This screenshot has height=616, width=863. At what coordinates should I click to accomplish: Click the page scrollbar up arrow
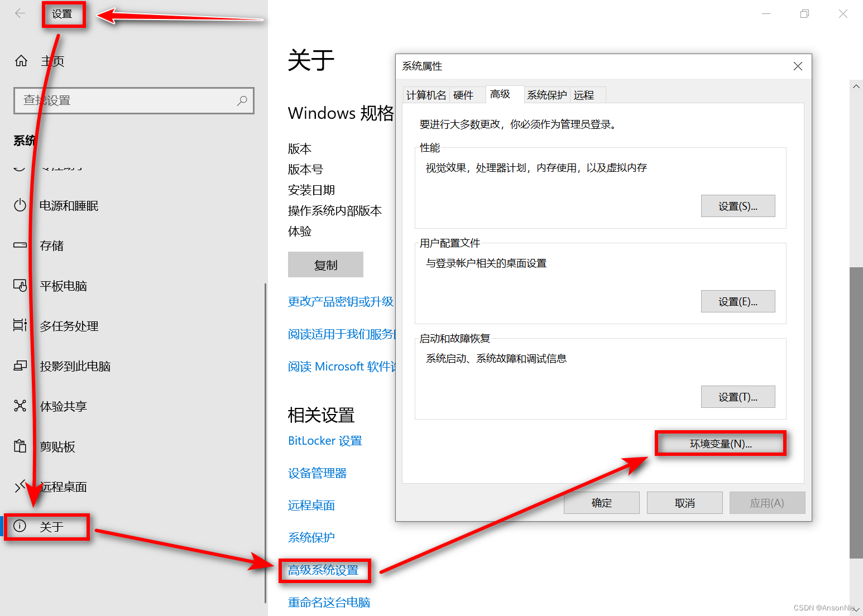tap(856, 86)
